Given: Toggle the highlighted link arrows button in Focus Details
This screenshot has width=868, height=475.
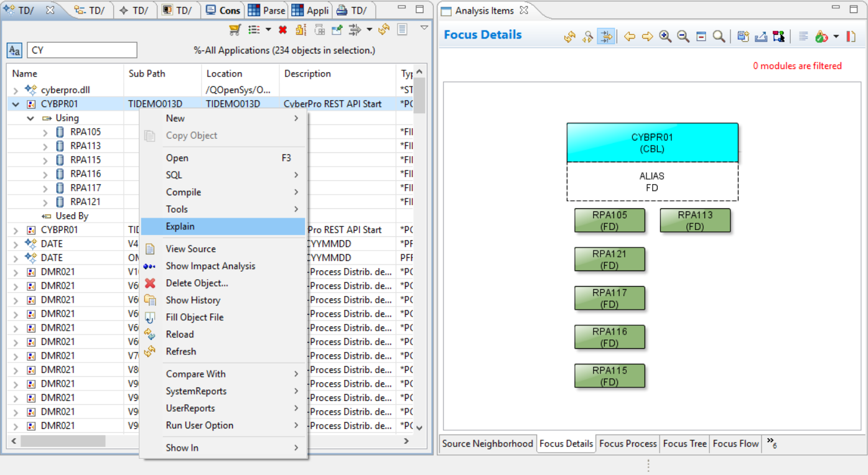Looking at the screenshot, I should tap(605, 37).
